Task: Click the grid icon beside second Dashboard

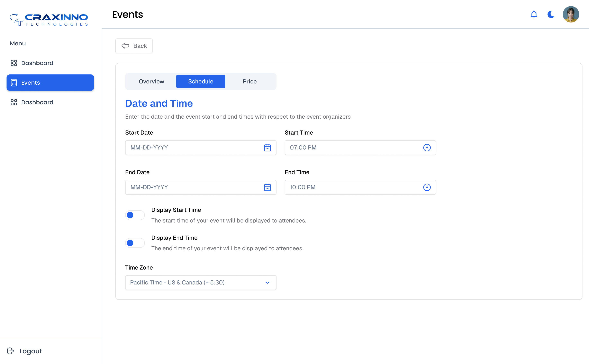Action: [x=14, y=102]
